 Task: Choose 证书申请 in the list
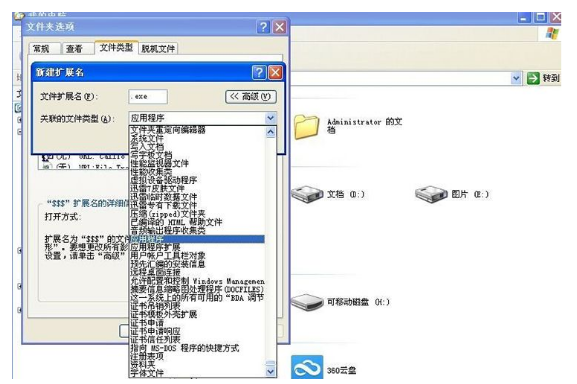tap(197, 323)
